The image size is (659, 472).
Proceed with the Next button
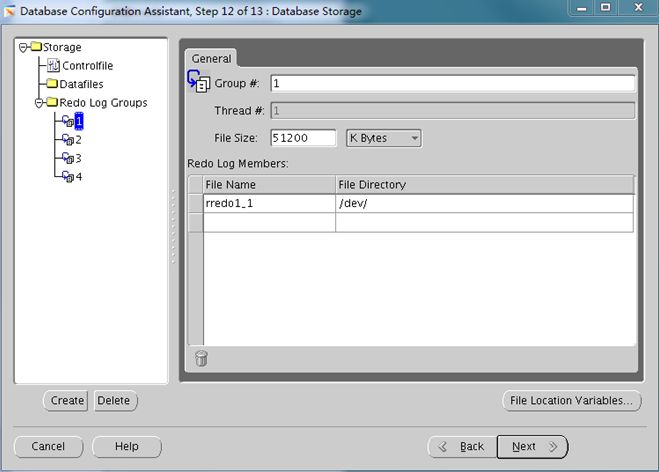click(532, 447)
